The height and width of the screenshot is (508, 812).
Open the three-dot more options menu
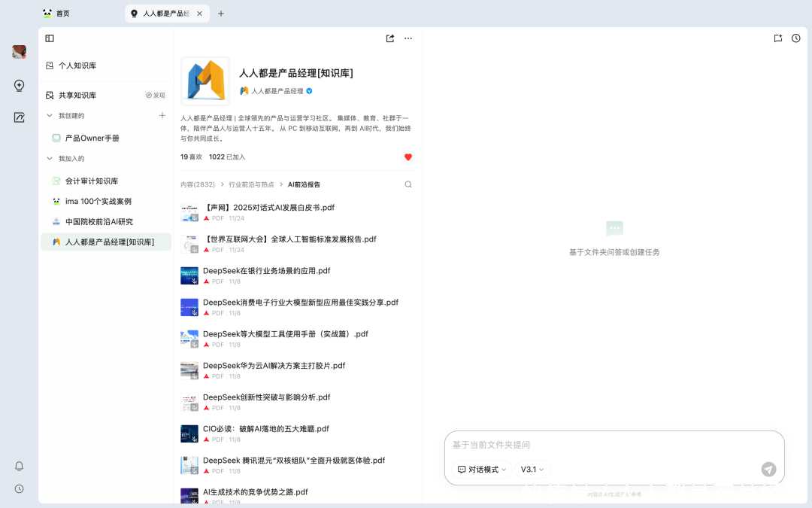[408, 38]
